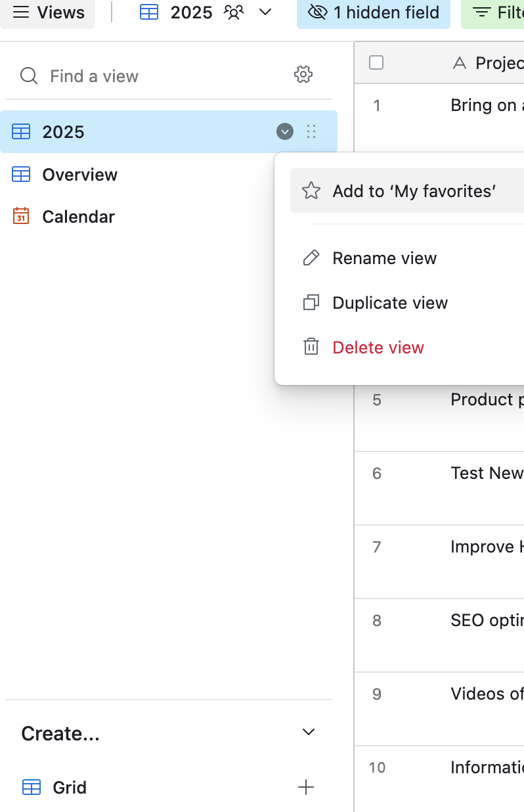Click the star icon for My favorites
Image resolution: width=524 pixels, height=812 pixels.
(311, 191)
